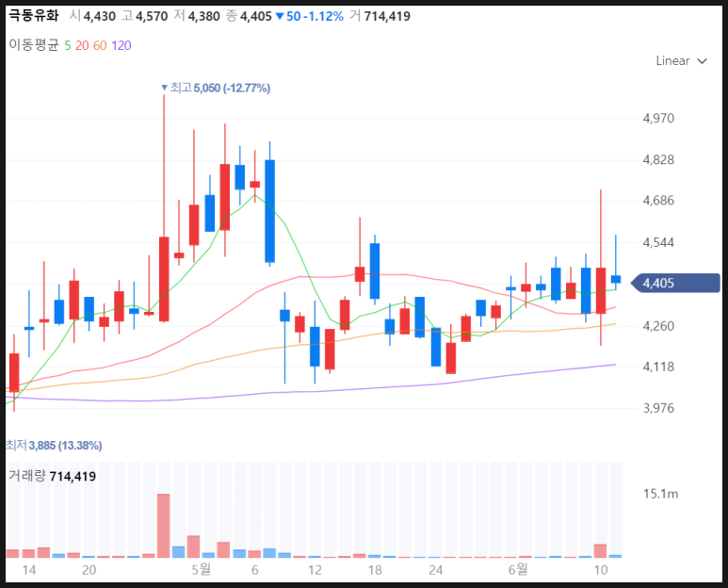The image size is (728, 588).
Task: Click the 15.1m volume axis label
Action: (x=661, y=494)
